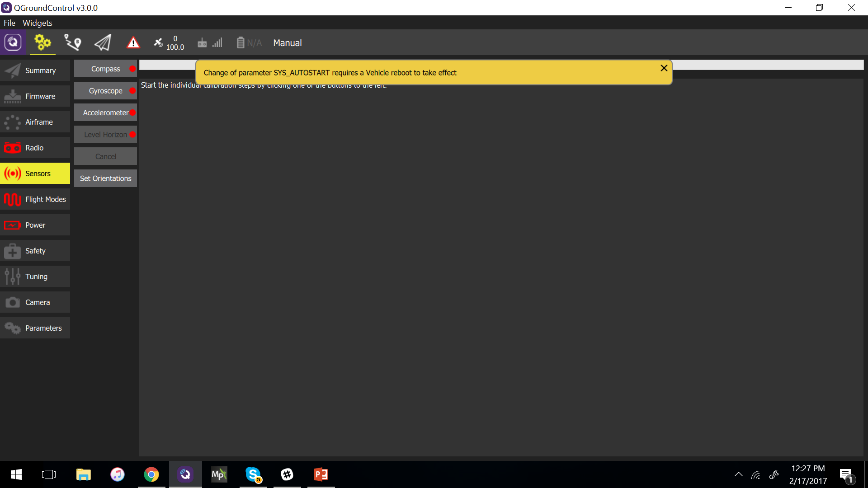The width and height of the screenshot is (868, 488).
Task: Click the calibration progress bar
Action: [769, 65]
